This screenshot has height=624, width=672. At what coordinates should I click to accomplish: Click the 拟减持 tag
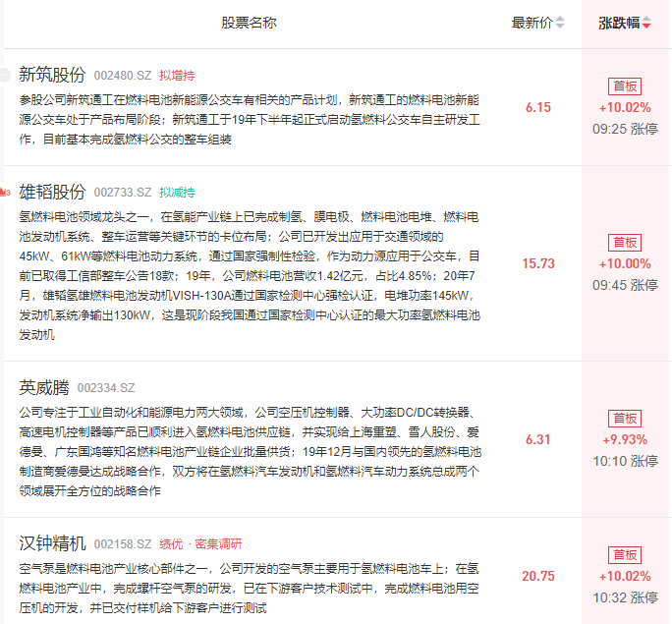(177, 193)
